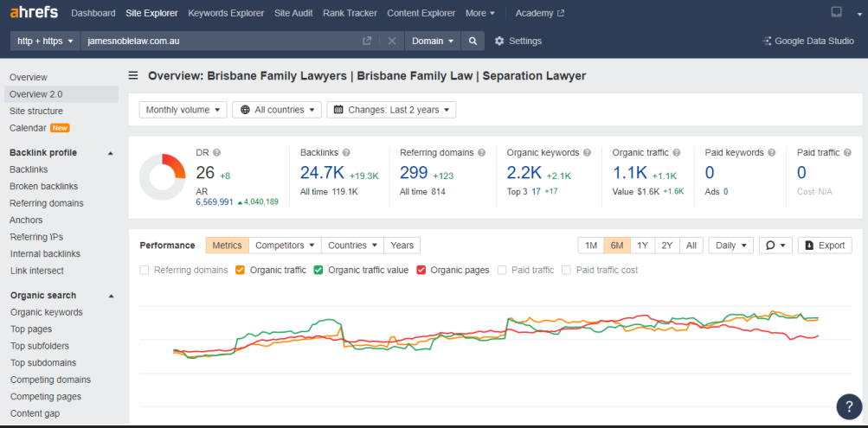The image size is (868, 428).
Task: Open Keywords Explorer
Action: coord(226,13)
